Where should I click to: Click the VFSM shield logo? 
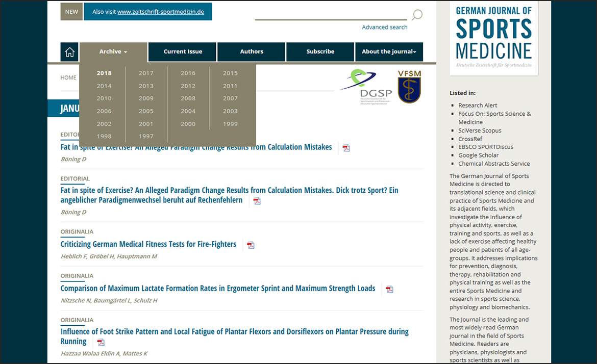click(x=409, y=86)
